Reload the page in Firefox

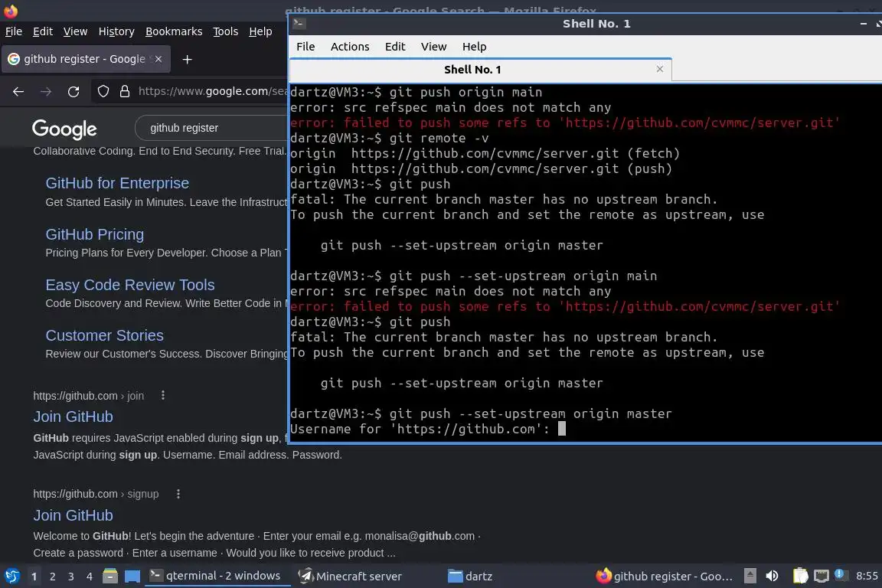pyautogui.click(x=73, y=92)
